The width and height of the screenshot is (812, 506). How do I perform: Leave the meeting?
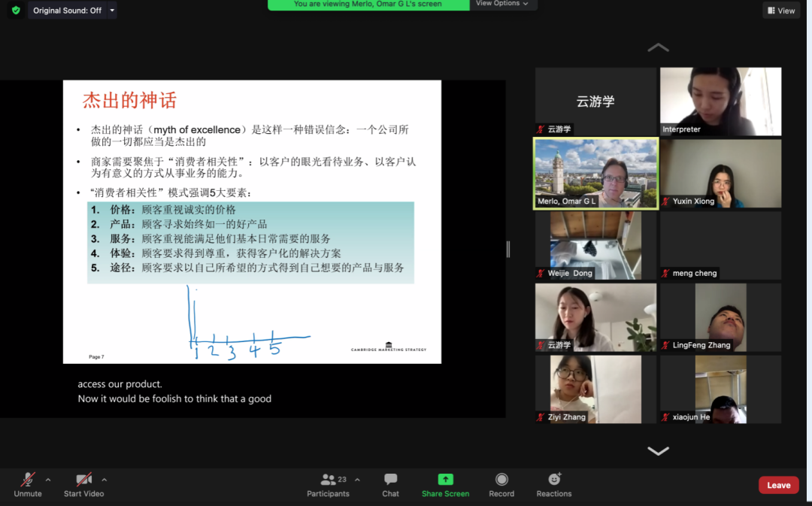(778, 485)
